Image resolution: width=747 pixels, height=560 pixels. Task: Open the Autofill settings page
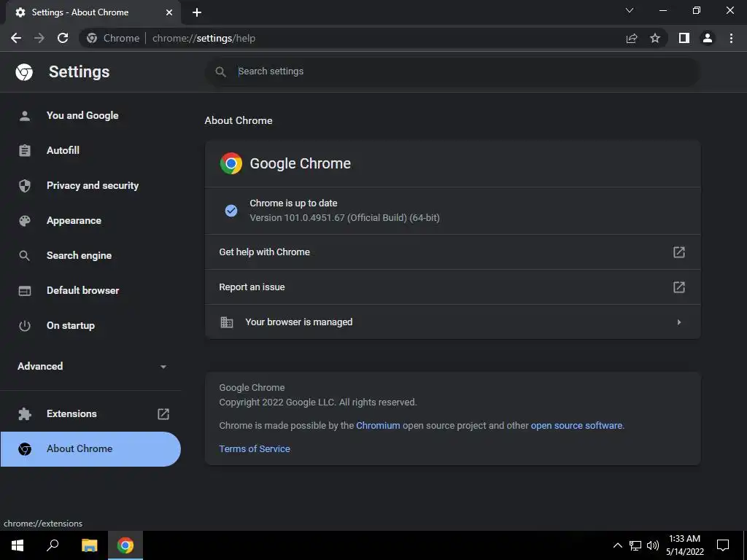tap(91, 150)
